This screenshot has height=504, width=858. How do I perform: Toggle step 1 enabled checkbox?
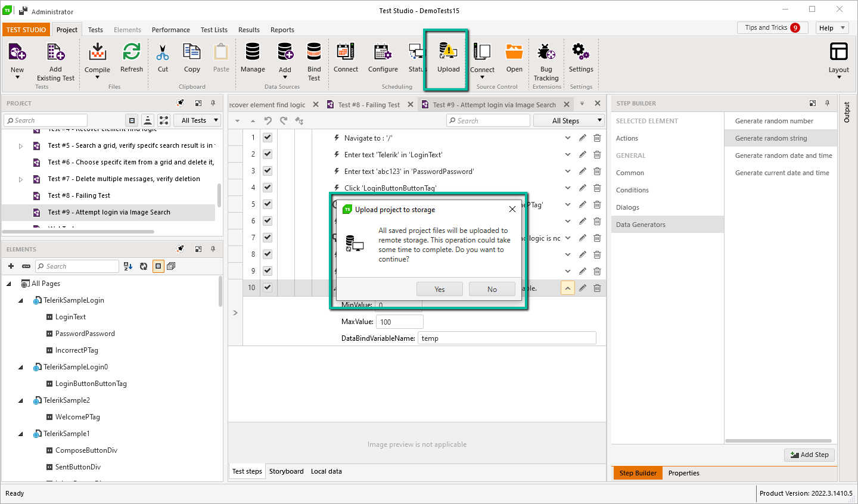[268, 138]
